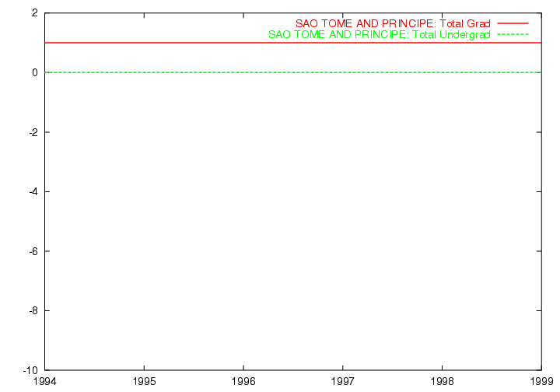Click the x-axis label 1998
Screen dimensions: 560x392
(x=442, y=382)
